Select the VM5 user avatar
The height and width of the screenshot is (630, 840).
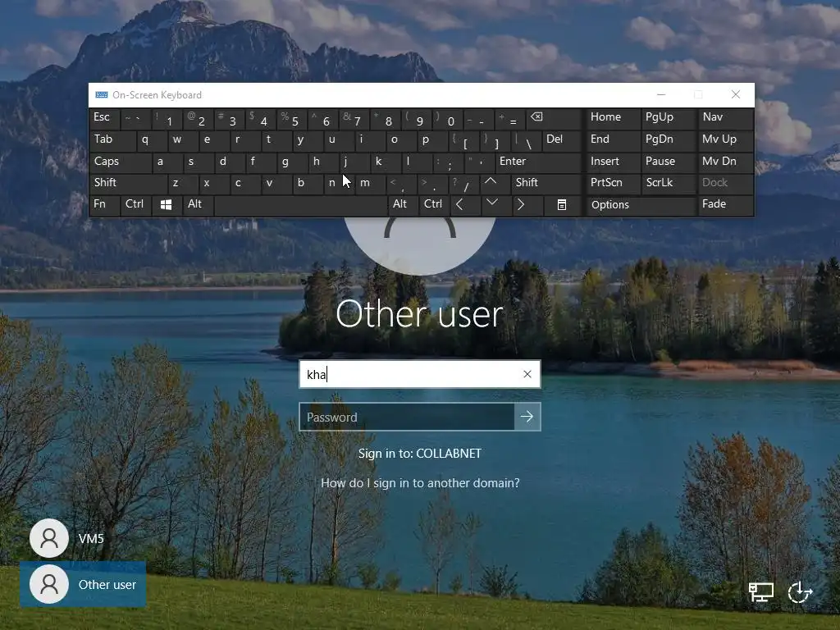click(x=49, y=538)
